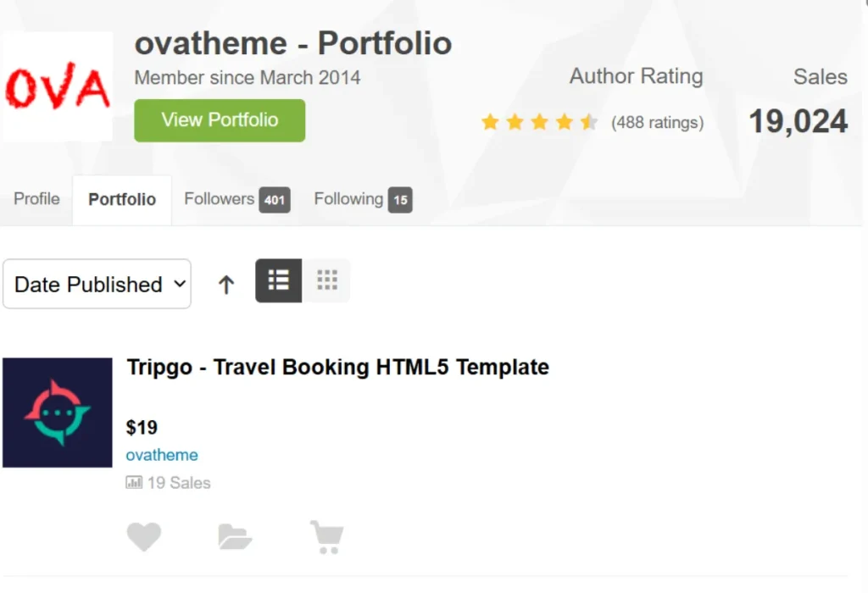
Task: Add Tripgo to cart with cart icon
Action: pos(327,537)
